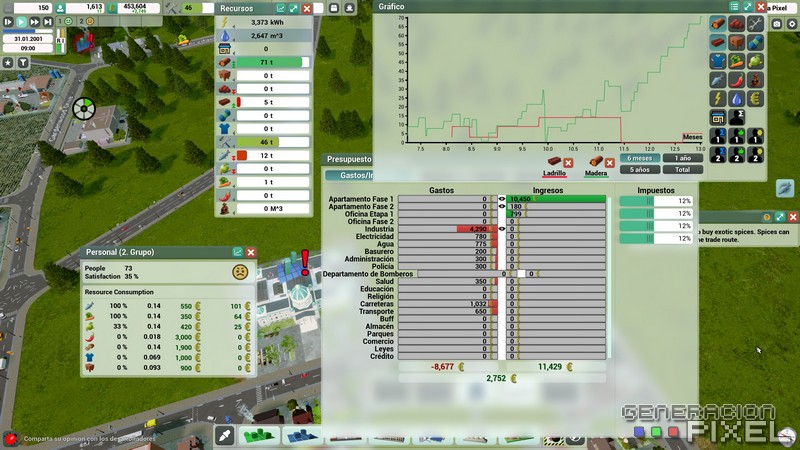Expand water row arrow in Recursos
The image size is (800, 450).
pos(234,40)
